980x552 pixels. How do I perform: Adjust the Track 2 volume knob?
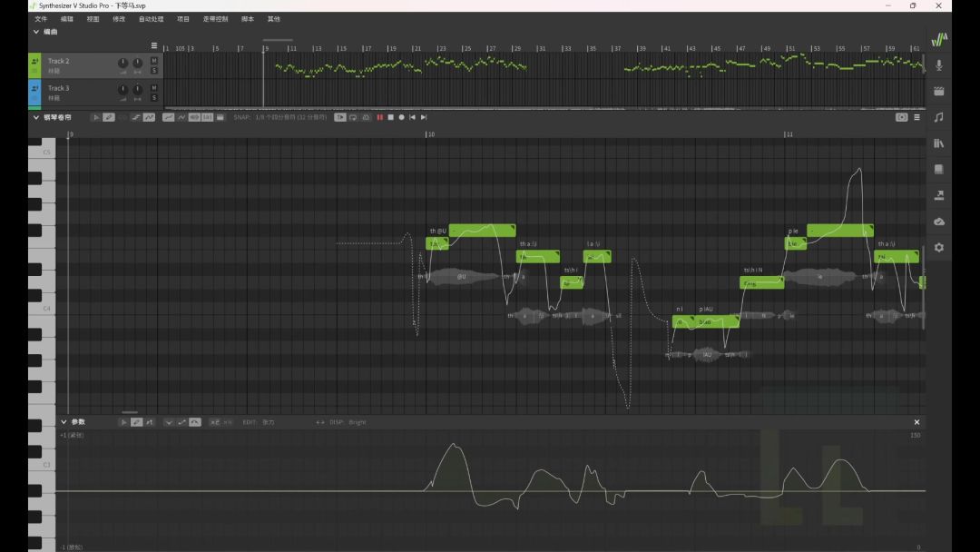(x=122, y=63)
